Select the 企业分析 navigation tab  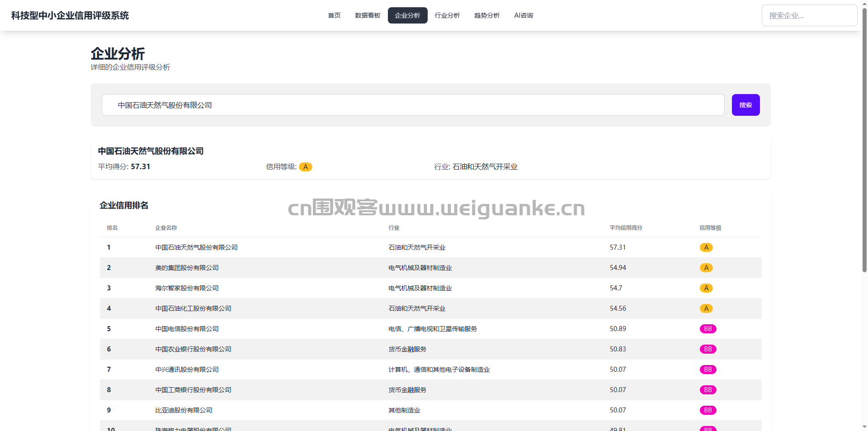pos(407,15)
